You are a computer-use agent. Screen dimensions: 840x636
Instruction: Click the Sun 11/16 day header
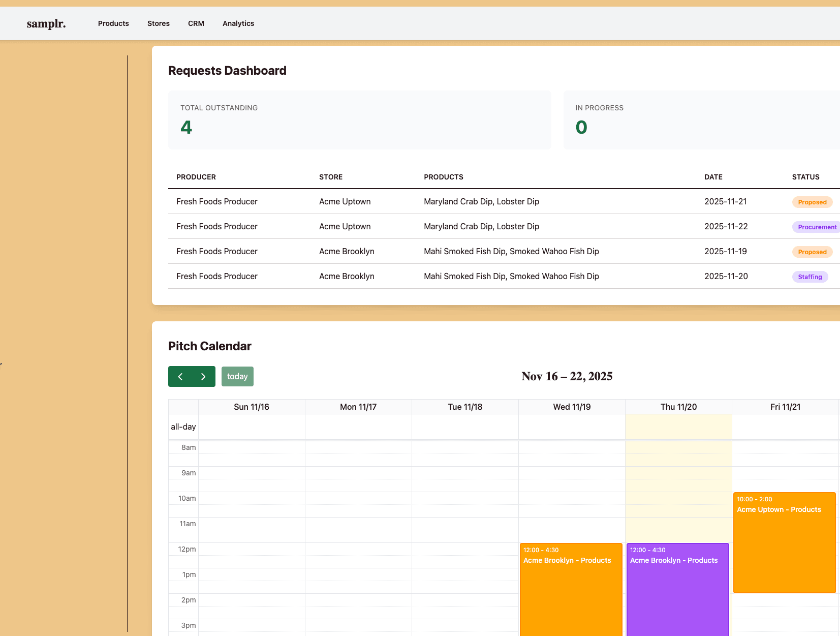[x=252, y=407]
